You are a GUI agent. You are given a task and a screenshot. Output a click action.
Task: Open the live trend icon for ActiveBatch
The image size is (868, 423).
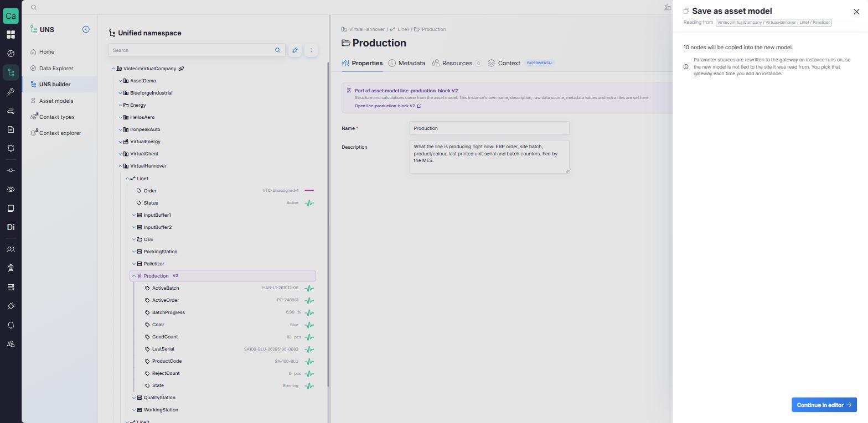309,288
